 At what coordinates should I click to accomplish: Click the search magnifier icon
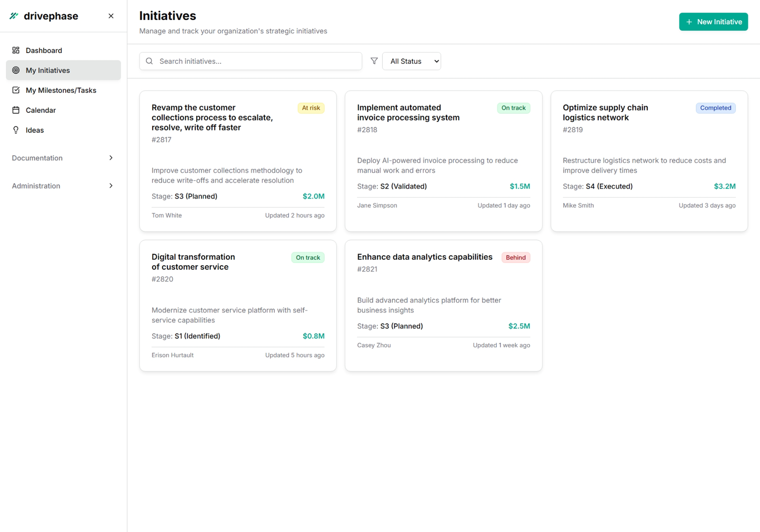(149, 61)
